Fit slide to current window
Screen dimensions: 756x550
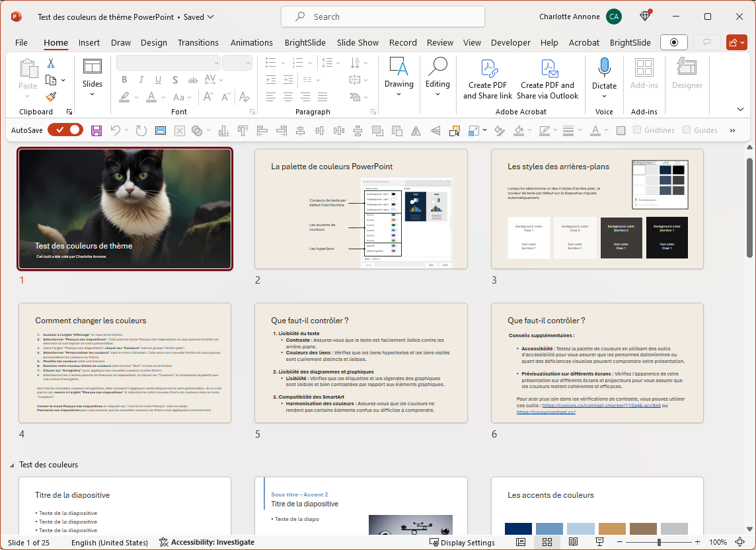click(739, 542)
